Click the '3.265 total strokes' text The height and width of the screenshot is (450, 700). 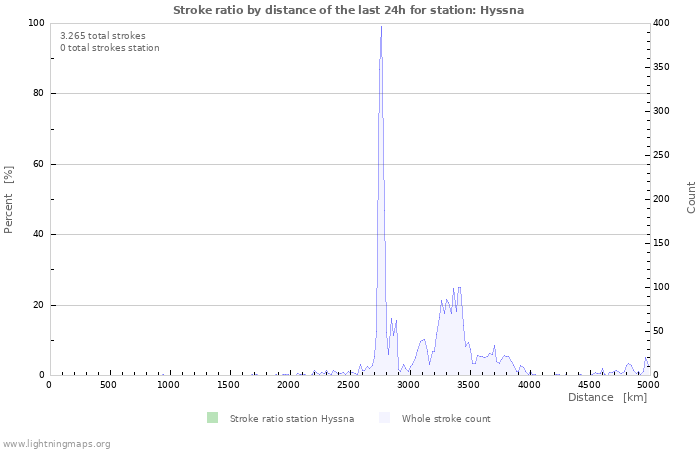click(x=103, y=35)
